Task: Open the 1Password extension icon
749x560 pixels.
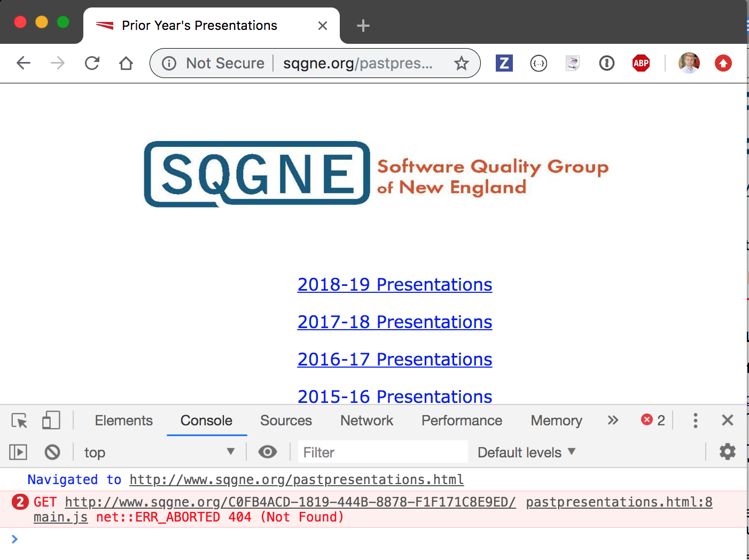Action: point(607,64)
